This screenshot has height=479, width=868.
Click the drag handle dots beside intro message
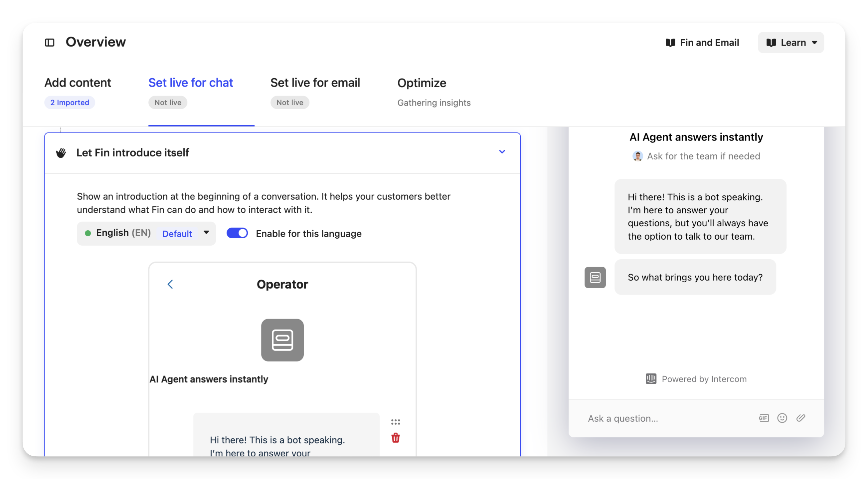click(x=395, y=422)
